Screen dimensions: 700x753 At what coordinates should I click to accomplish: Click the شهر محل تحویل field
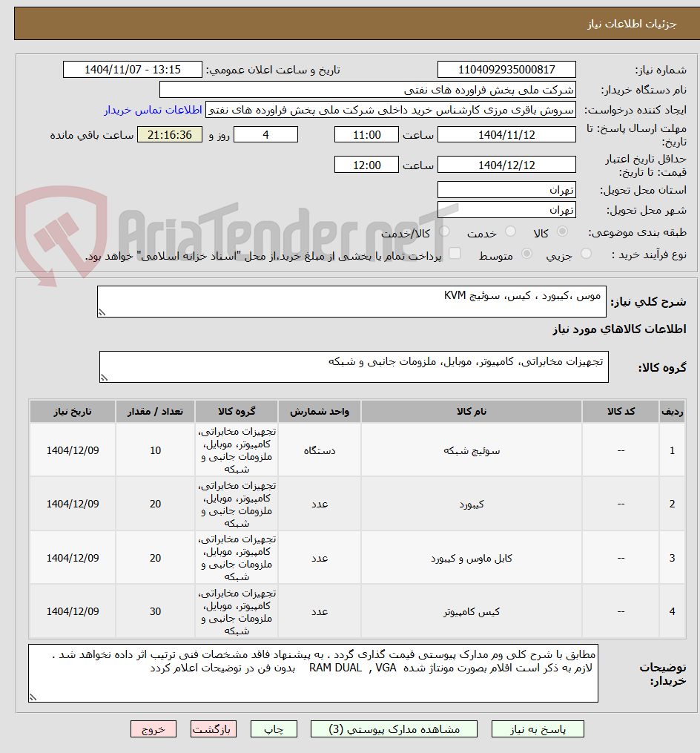point(506,210)
